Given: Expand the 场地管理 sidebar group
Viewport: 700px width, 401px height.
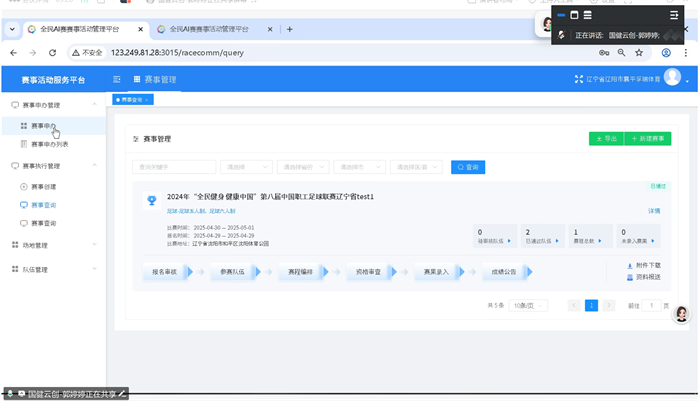Looking at the screenshot, I should coord(95,245).
